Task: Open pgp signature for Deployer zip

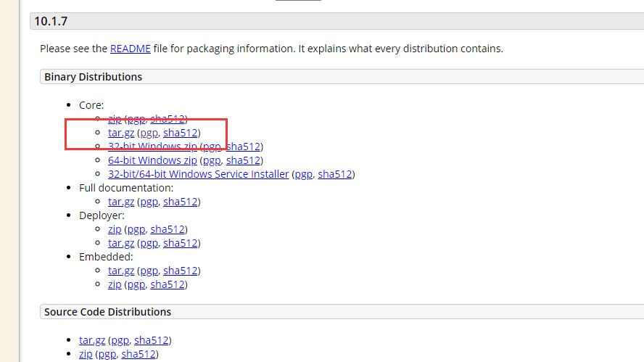Action: [x=136, y=229]
